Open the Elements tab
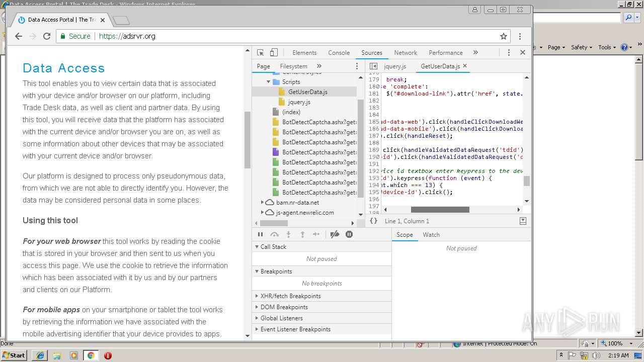The height and width of the screenshot is (362, 644). point(304,52)
